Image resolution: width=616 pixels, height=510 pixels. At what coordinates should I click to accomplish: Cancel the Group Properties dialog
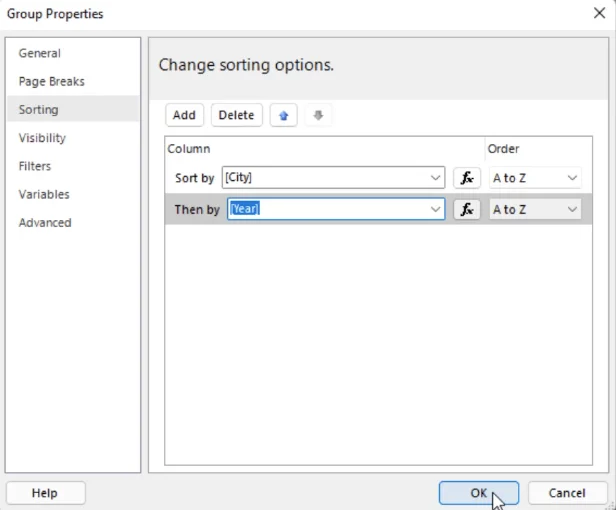pyautogui.click(x=567, y=493)
